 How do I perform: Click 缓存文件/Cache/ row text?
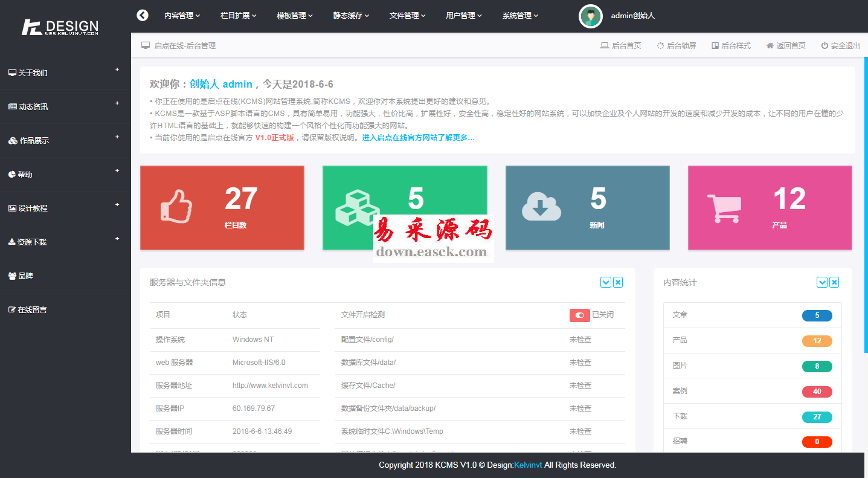(368, 386)
